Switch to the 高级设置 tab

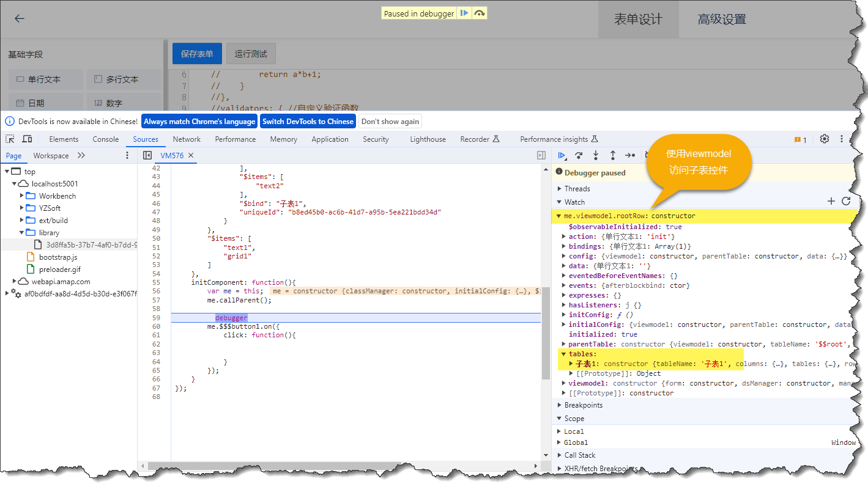click(722, 20)
